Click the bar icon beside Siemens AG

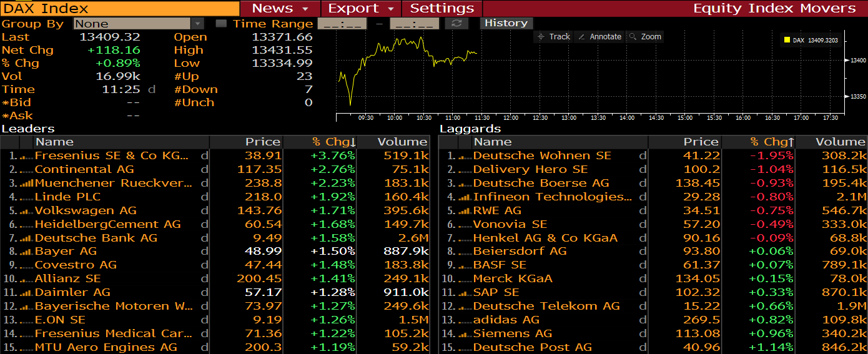[465, 334]
